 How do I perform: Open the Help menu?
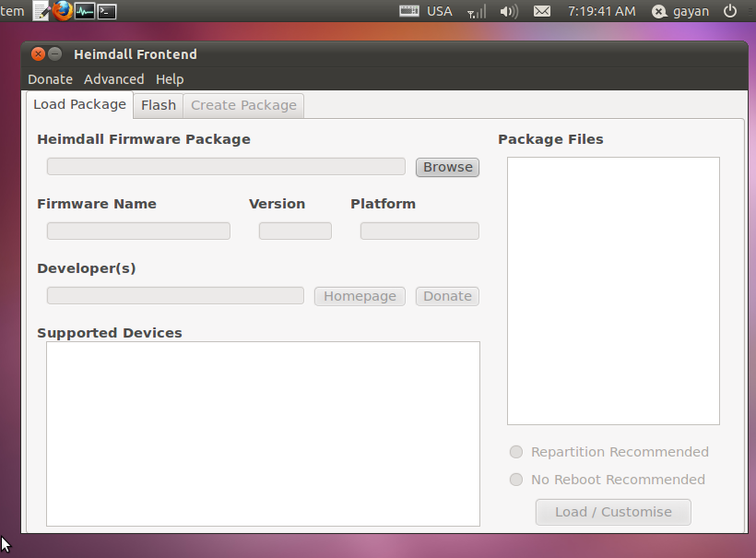(170, 79)
